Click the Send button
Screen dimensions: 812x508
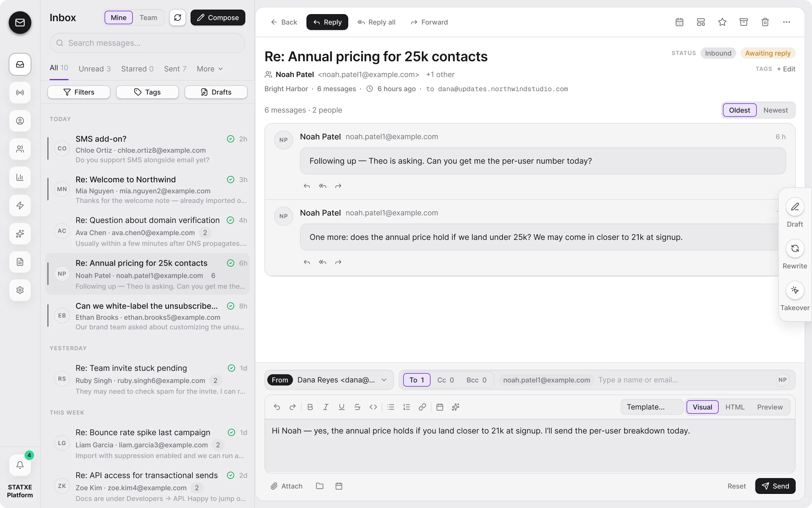[x=775, y=486]
